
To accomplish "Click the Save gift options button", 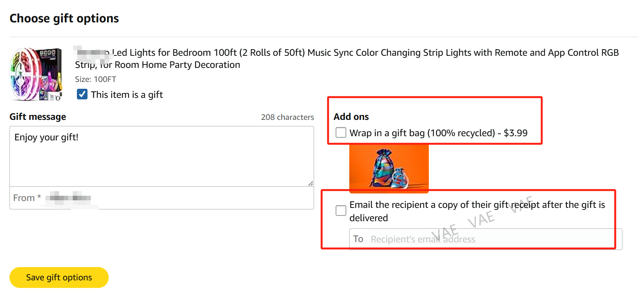I will point(59,277).
